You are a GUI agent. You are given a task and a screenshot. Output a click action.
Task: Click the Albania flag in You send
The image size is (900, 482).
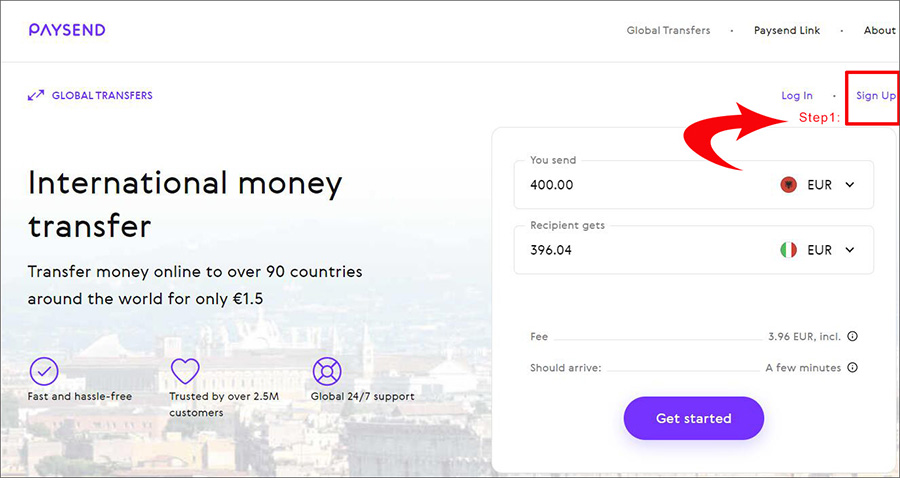(789, 185)
